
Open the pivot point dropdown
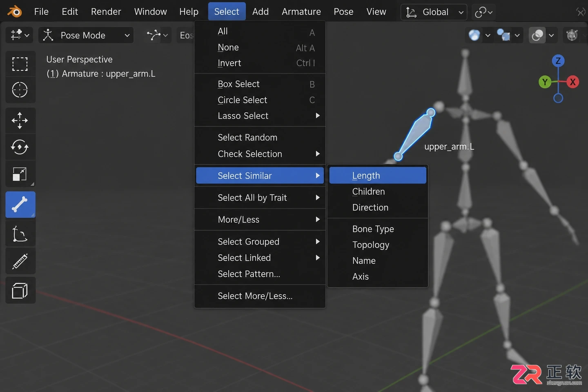tap(158, 35)
